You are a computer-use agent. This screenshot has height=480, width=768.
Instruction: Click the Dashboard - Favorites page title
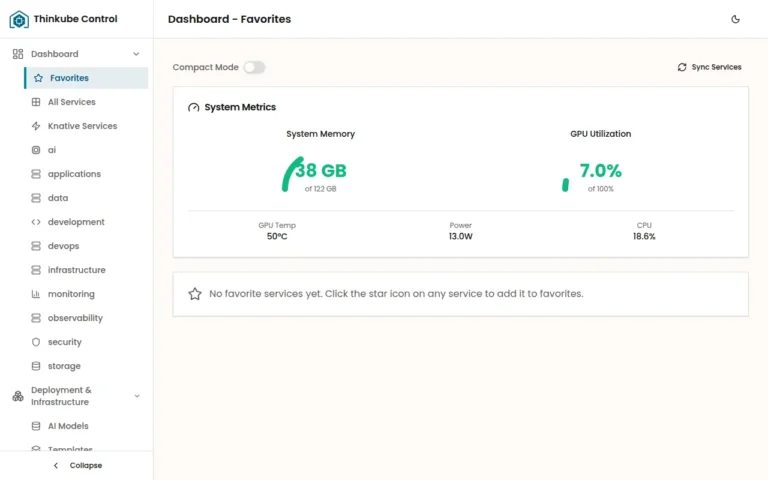(229, 19)
